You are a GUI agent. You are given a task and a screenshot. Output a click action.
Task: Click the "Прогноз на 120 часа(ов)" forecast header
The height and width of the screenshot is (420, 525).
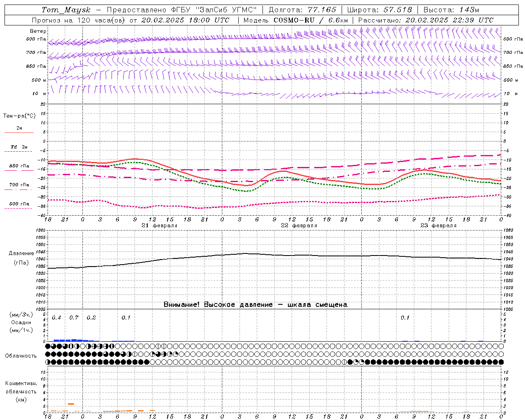79,20
